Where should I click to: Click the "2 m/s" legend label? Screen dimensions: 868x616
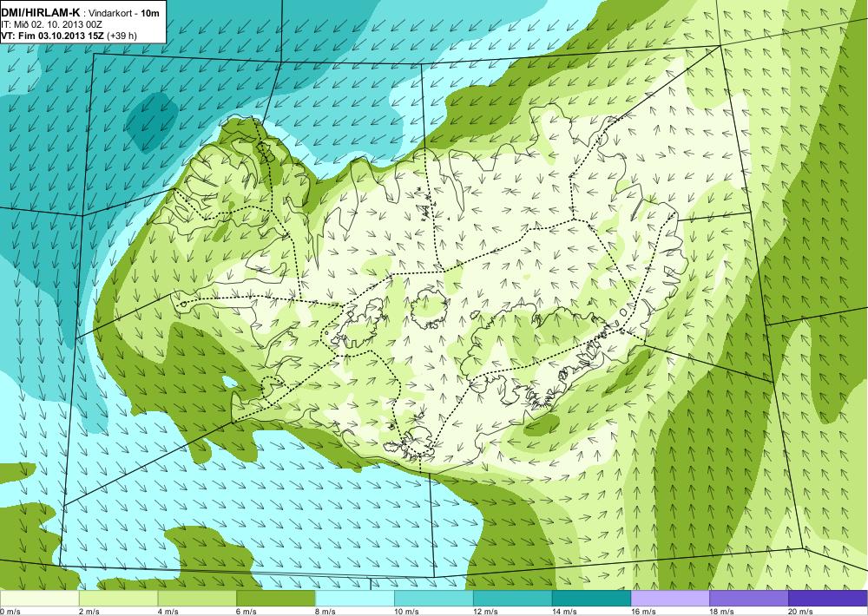[x=89, y=612]
